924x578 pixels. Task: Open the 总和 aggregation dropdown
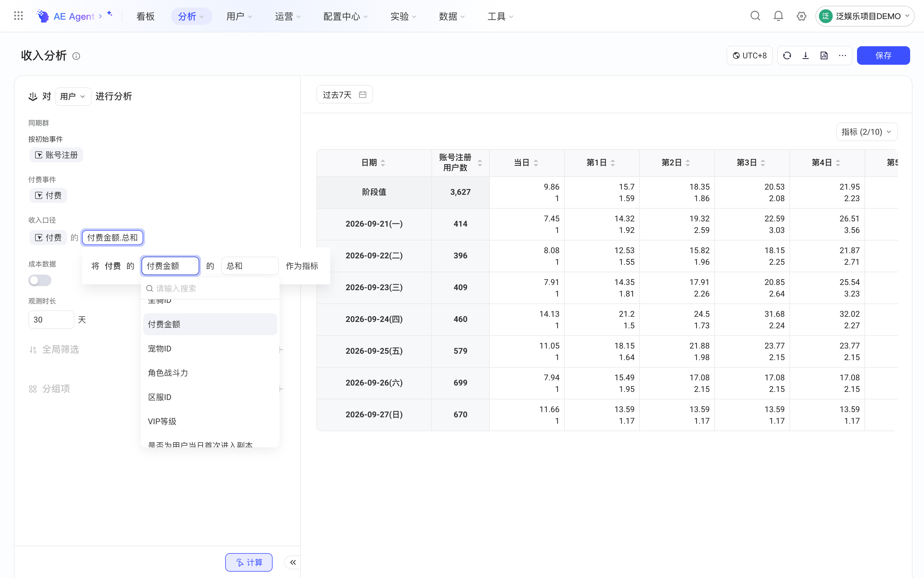[x=250, y=266]
